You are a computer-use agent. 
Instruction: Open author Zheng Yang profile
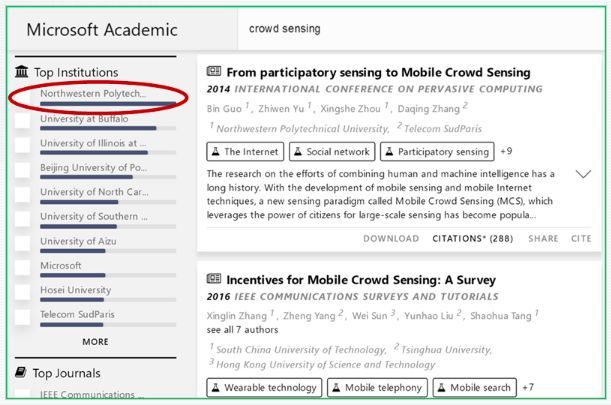309,315
